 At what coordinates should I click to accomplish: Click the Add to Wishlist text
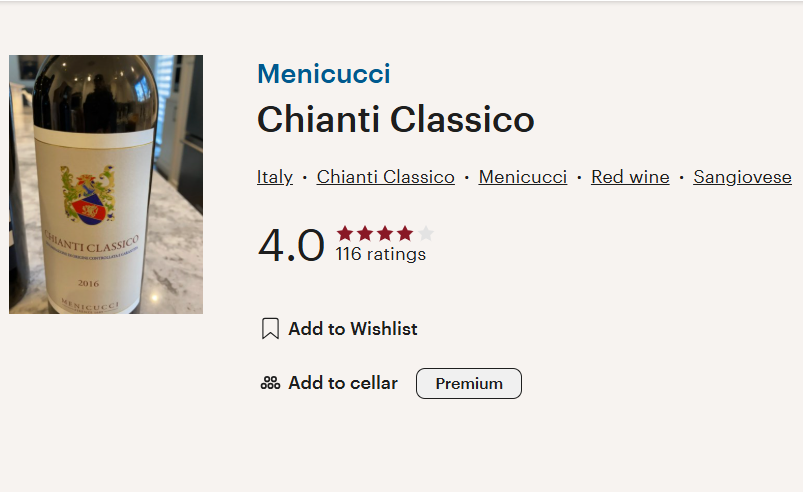pos(353,329)
